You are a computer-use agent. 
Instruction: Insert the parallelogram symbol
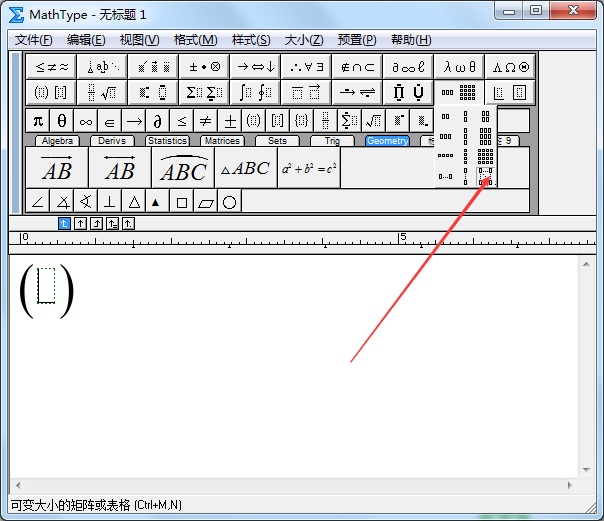click(205, 202)
